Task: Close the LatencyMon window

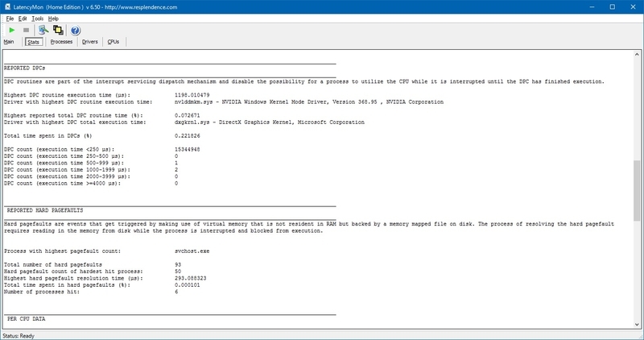Action: 633,6
